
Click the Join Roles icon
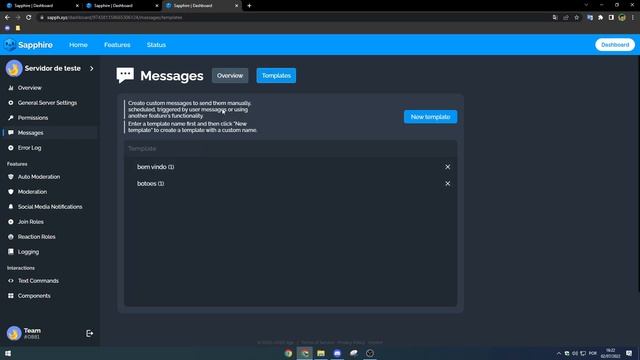[11, 222]
